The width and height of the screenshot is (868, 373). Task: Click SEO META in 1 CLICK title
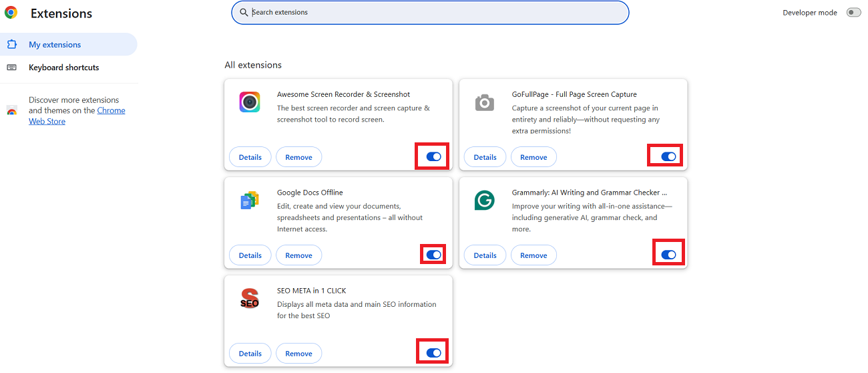coord(312,291)
